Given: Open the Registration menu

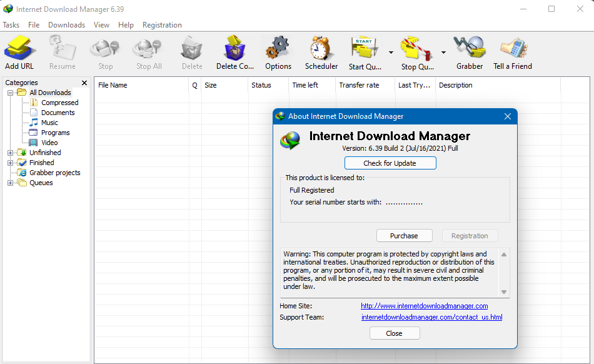Looking at the screenshot, I should point(162,25).
